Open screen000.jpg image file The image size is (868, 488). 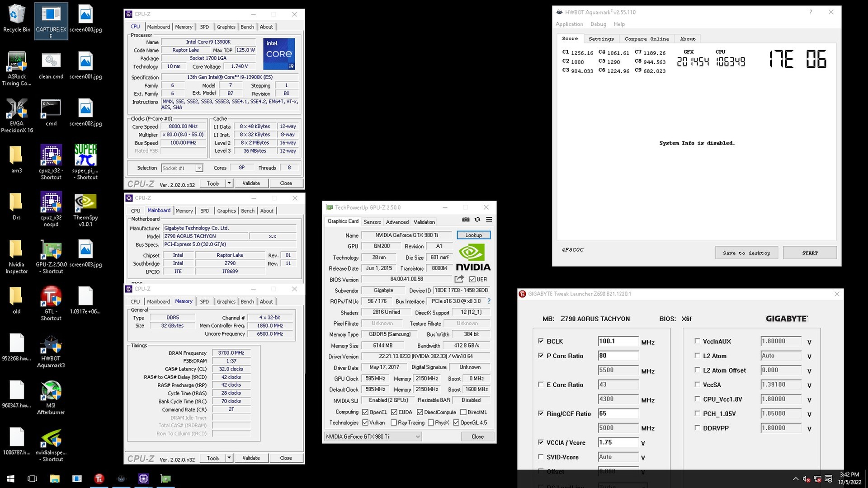[x=85, y=19]
